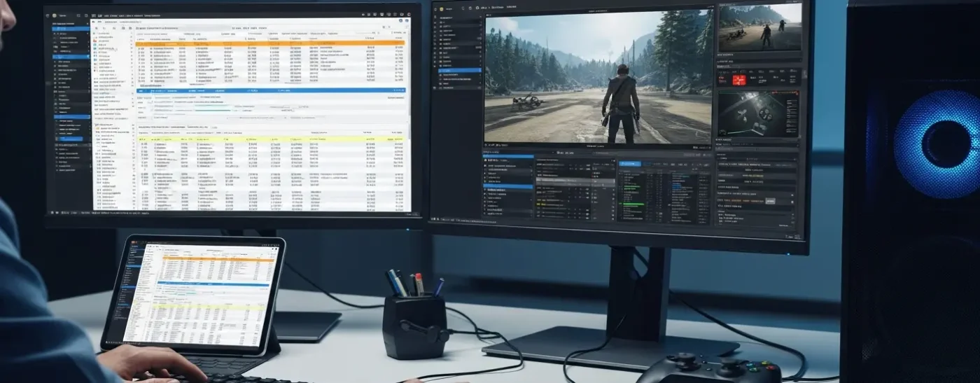
Task: Select the dark overhead-view thumbnail on the right monitor
Action: tap(758, 113)
